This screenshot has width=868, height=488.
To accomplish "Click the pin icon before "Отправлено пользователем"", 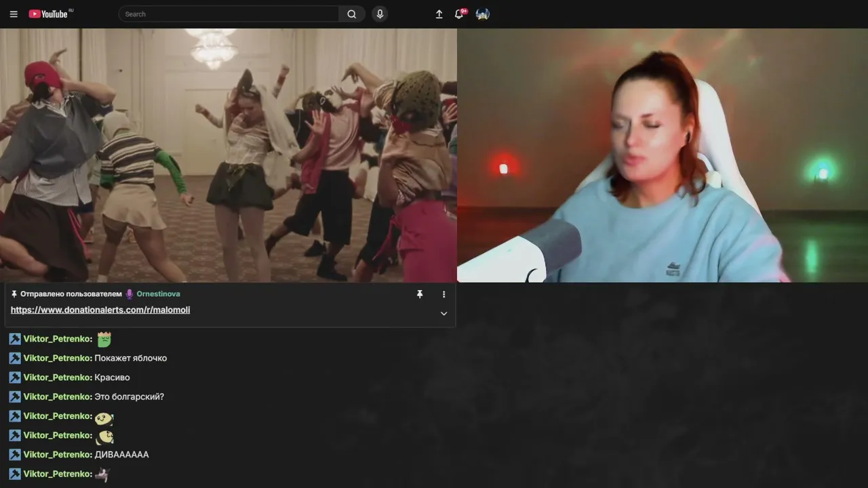I will tap(14, 294).
